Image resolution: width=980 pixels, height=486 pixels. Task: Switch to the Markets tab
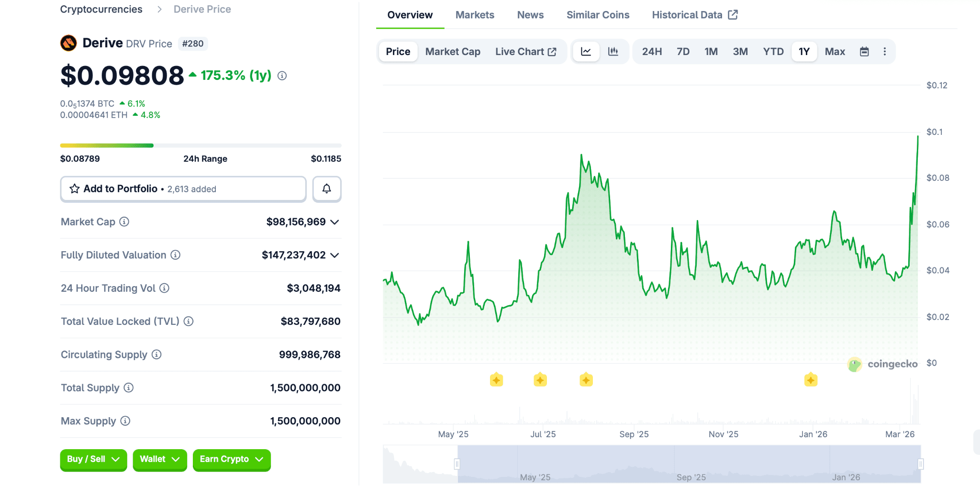click(x=475, y=15)
